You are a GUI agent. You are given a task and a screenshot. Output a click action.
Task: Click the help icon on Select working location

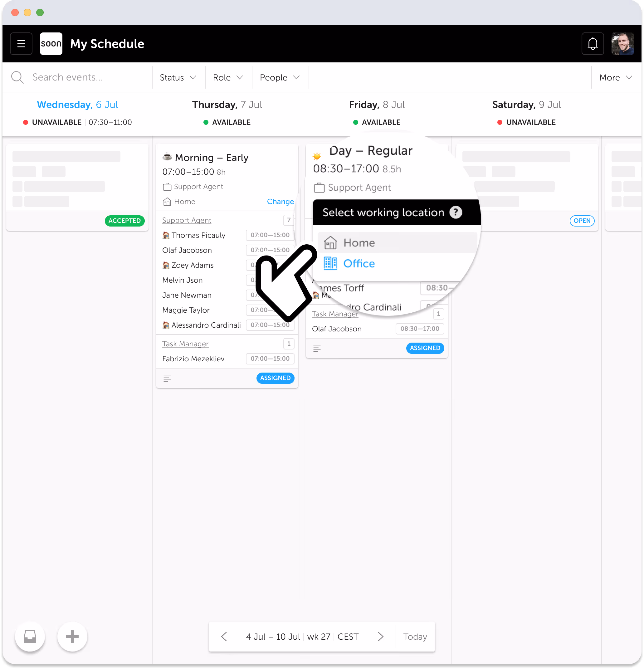(x=456, y=212)
